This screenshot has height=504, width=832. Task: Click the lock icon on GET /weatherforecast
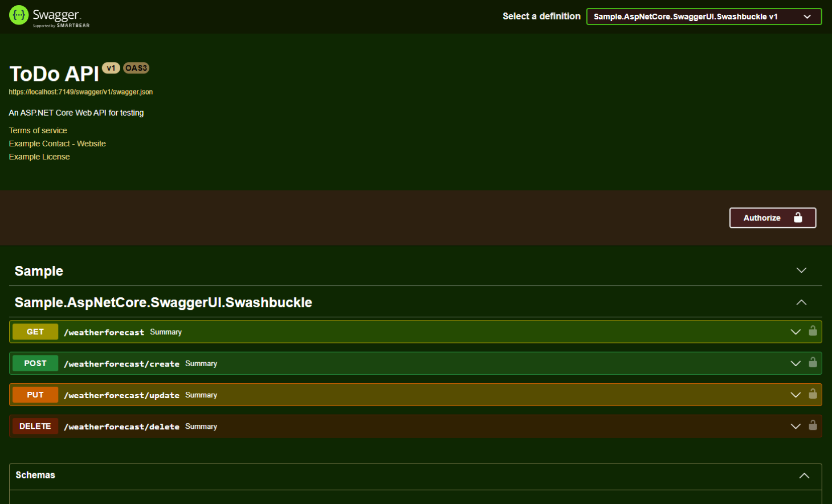pos(813,331)
